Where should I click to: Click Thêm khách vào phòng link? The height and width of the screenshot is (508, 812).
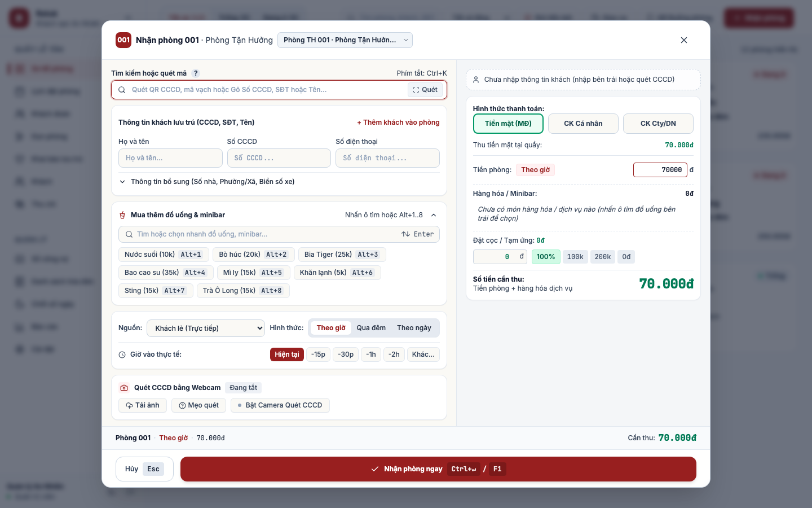(x=398, y=122)
